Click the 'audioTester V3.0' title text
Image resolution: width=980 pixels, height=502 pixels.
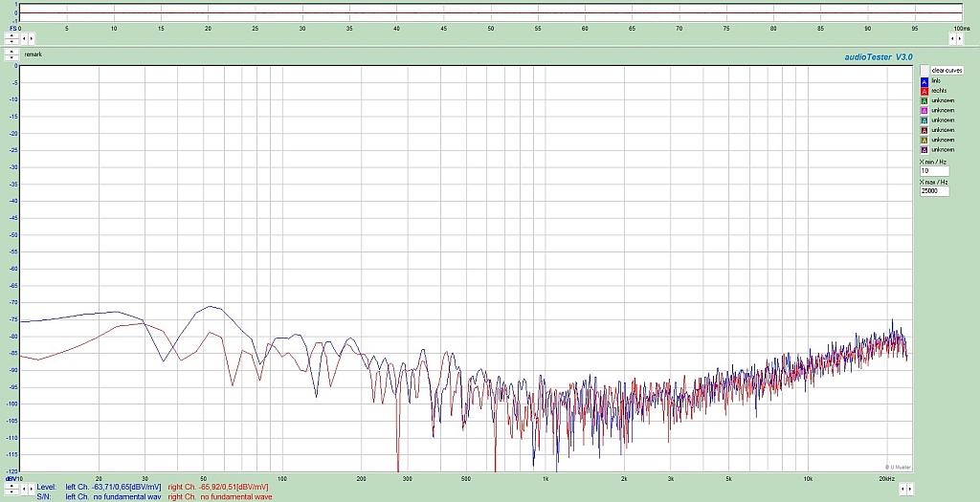tap(879, 56)
